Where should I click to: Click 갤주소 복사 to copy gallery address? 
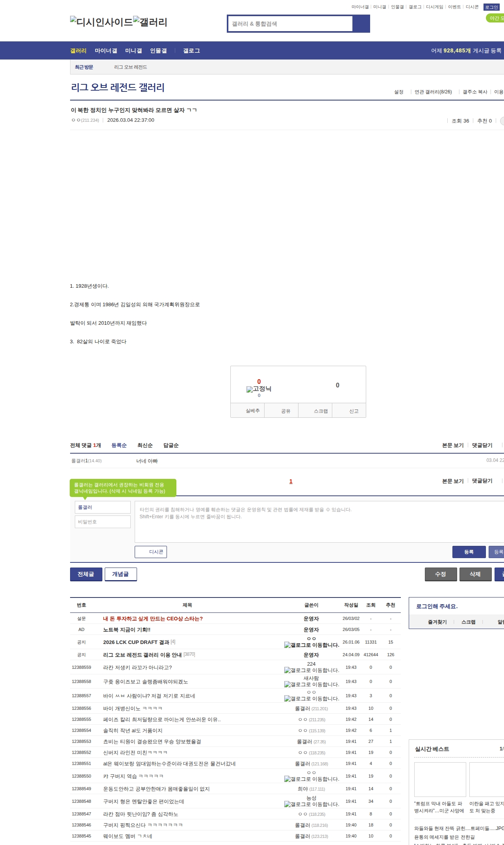coord(475,92)
